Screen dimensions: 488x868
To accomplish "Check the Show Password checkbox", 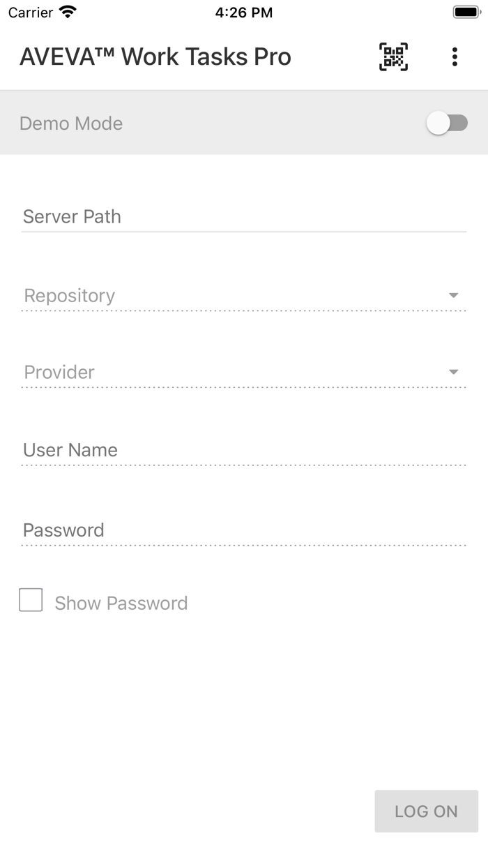I will (x=31, y=599).
